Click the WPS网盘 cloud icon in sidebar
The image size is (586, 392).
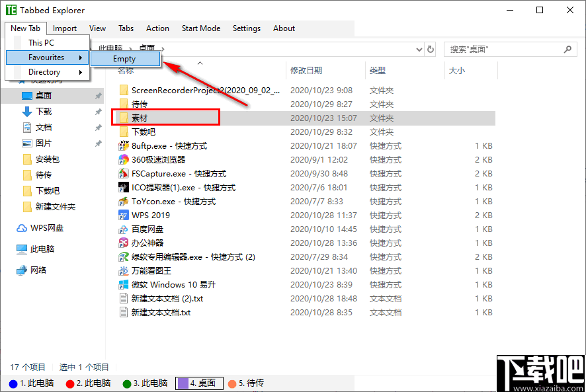click(21, 227)
